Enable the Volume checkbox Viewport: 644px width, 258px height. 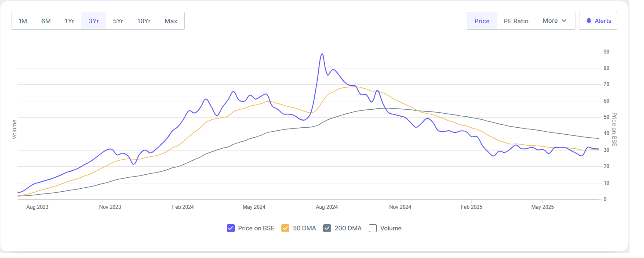(373, 228)
